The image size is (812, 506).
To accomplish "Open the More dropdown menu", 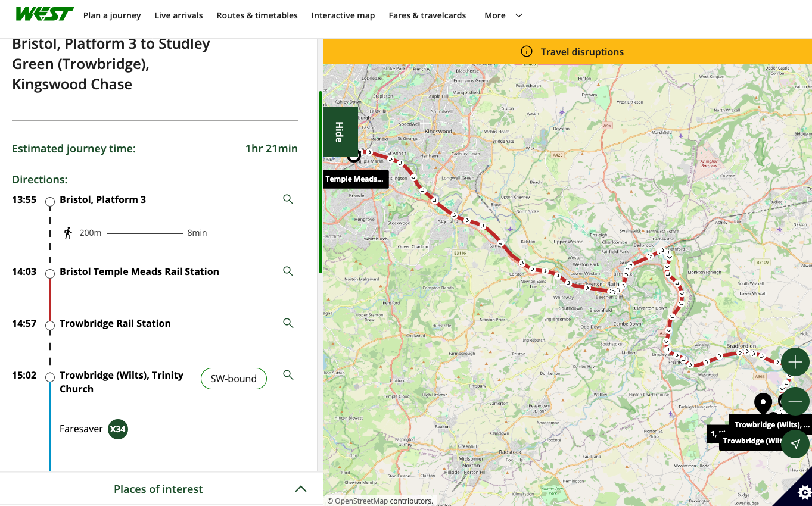I will click(503, 15).
